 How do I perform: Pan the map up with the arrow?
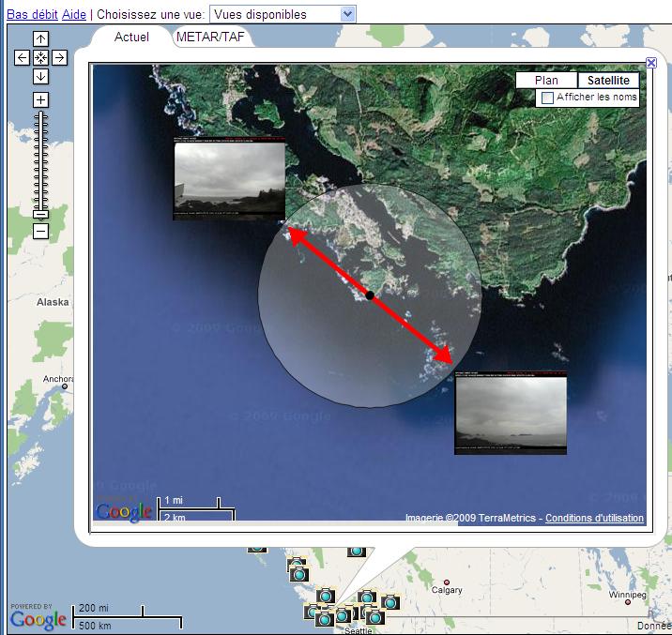pyautogui.click(x=40, y=39)
